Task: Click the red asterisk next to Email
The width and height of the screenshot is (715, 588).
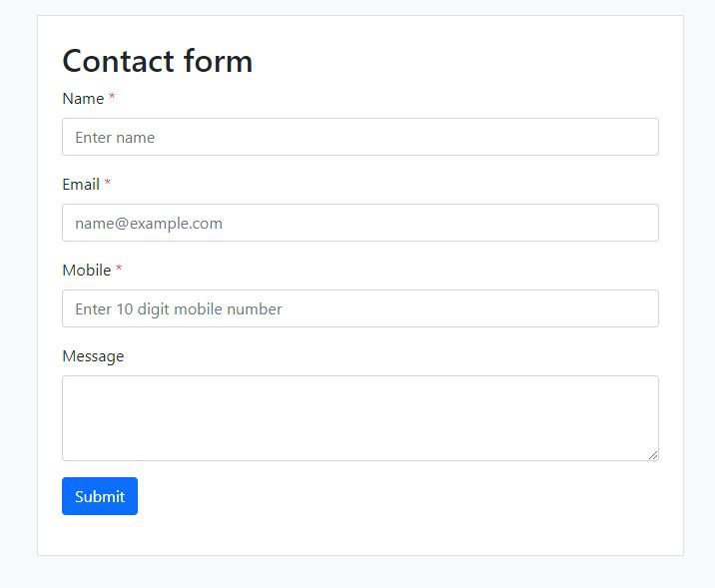Action: tap(108, 184)
